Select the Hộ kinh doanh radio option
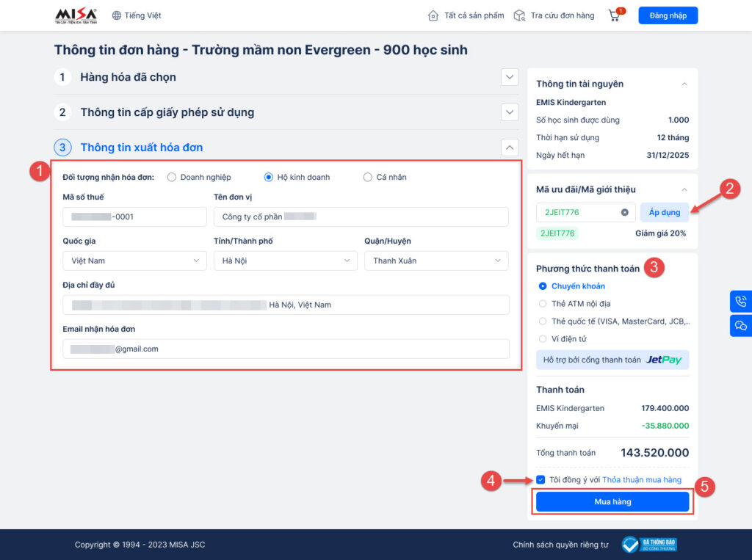Image resolution: width=752 pixels, height=560 pixels. 269,177
